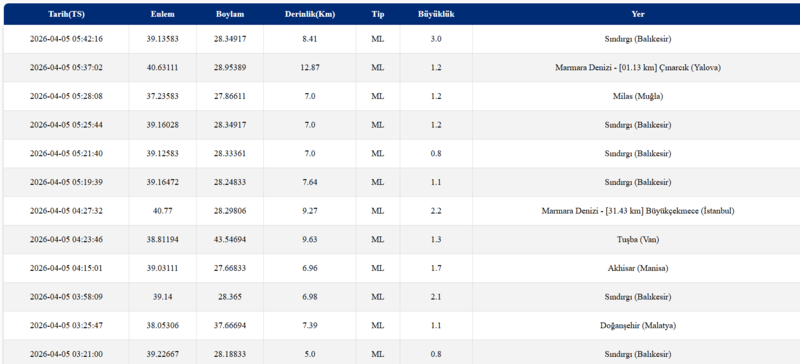This screenshot has height=364, width=800.
Task: Click the Doğanşehir (Malatya) location cell
Action: click(638, 325)
